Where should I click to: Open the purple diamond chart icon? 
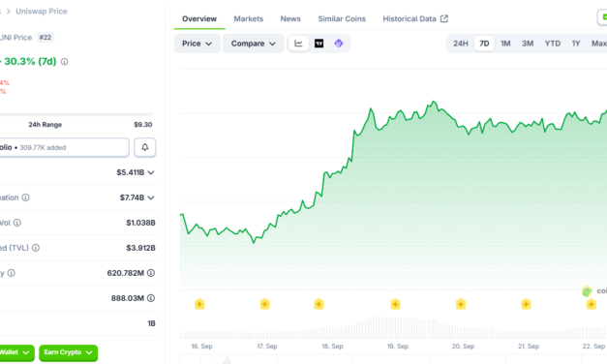(x=339, y=44)
